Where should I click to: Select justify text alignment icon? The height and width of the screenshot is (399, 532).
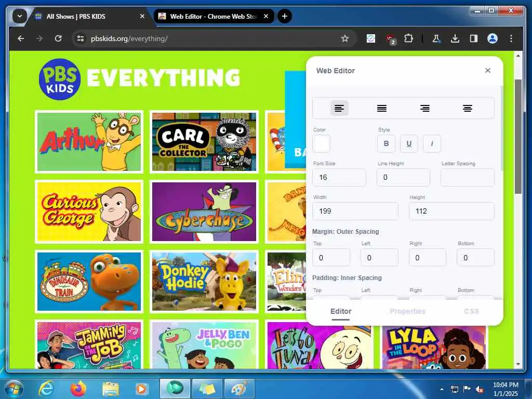pos(382,108)
